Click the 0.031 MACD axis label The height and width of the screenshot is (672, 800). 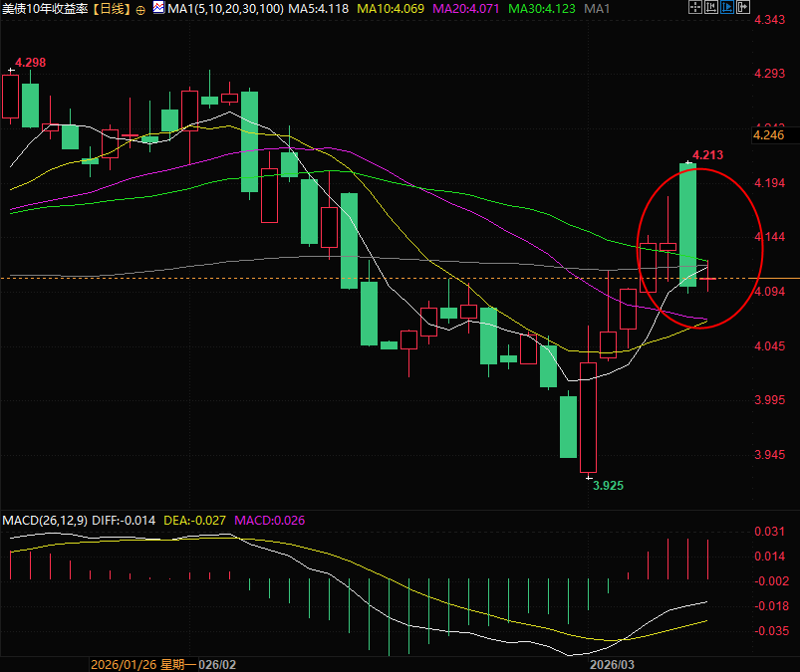pos(770,532)
